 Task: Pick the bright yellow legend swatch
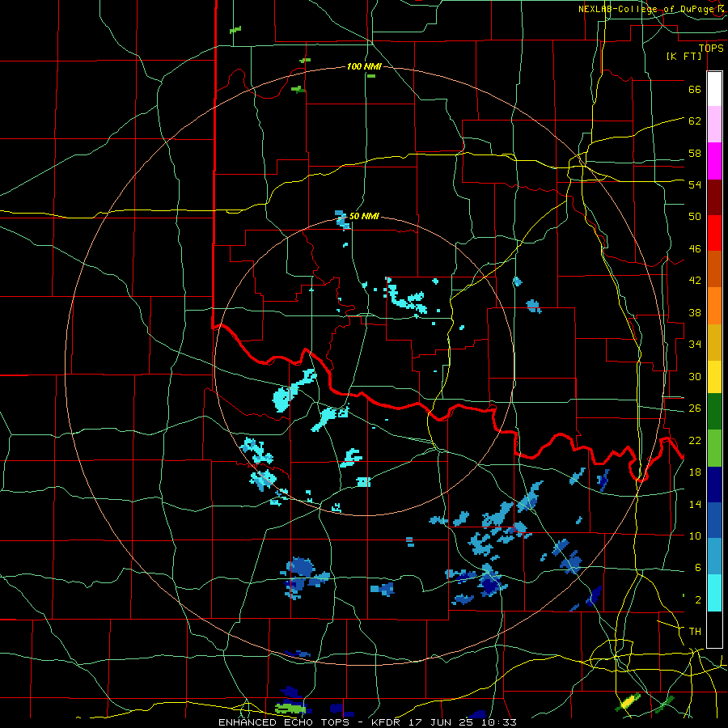(x=714, y=377)
